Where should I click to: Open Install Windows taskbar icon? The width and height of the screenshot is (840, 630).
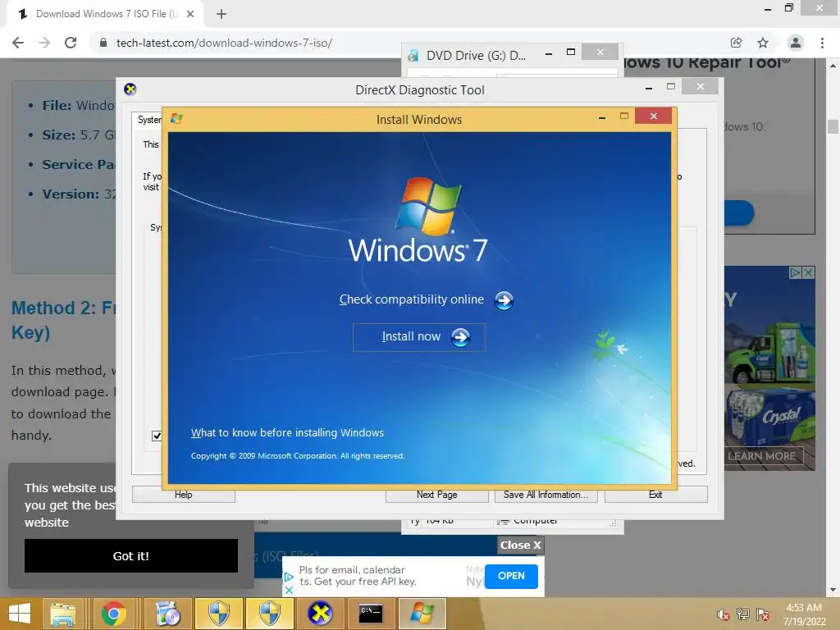(422, 614)
